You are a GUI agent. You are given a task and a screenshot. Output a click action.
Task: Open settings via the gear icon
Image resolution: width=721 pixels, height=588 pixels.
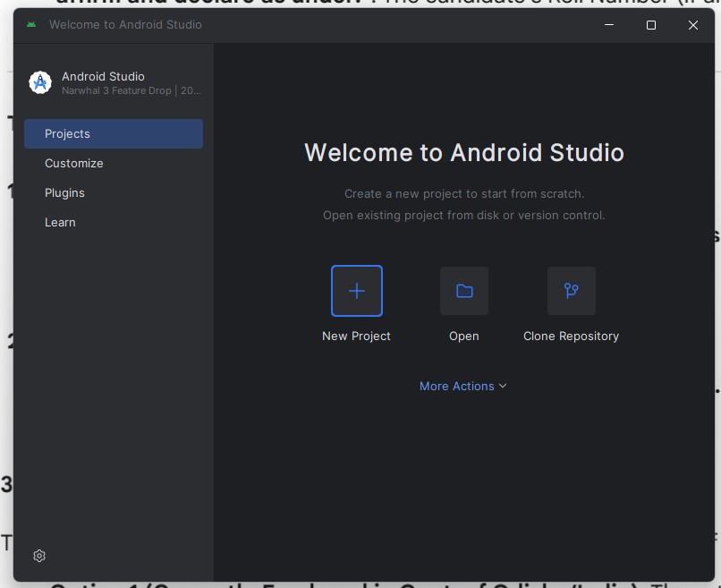[x=39, y=556]
